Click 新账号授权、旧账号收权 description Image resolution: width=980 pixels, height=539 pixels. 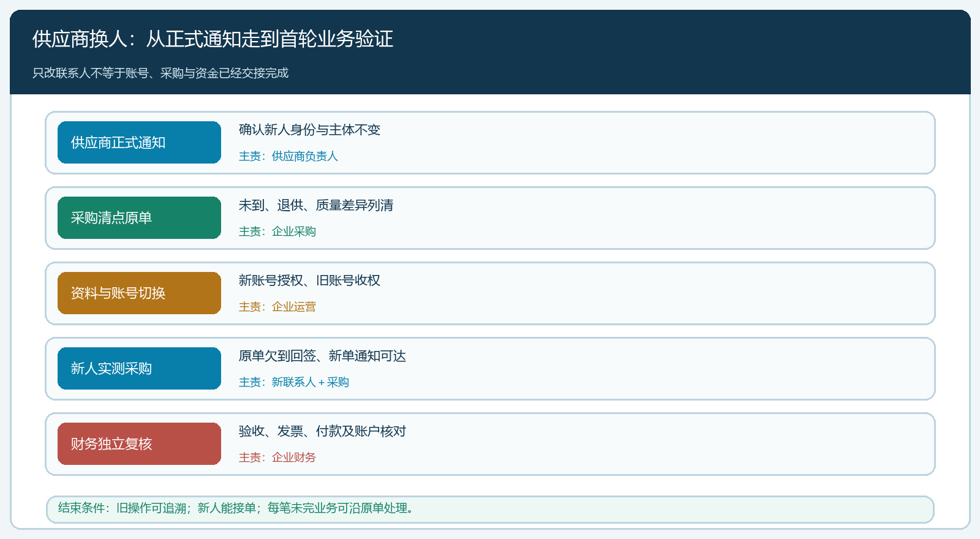(x=309, y=280)
